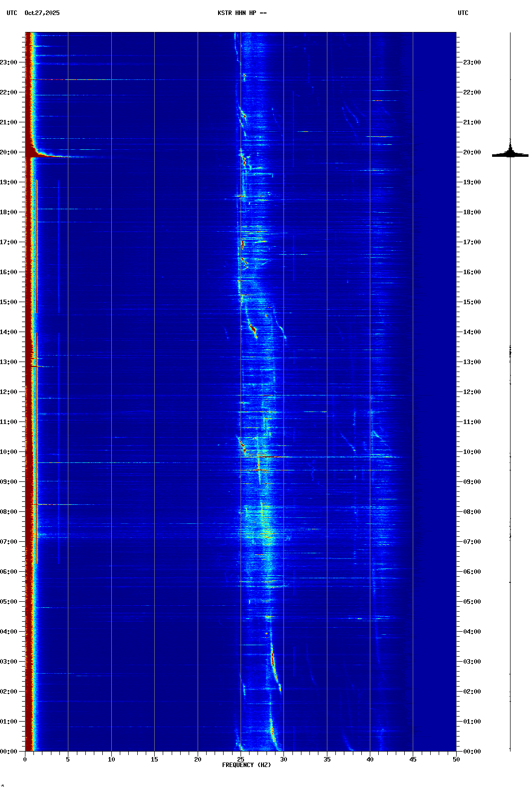The image size is (532, 791).
Task: Click the KSTR HHN HP title text
Action: click(x=242, y=13)
